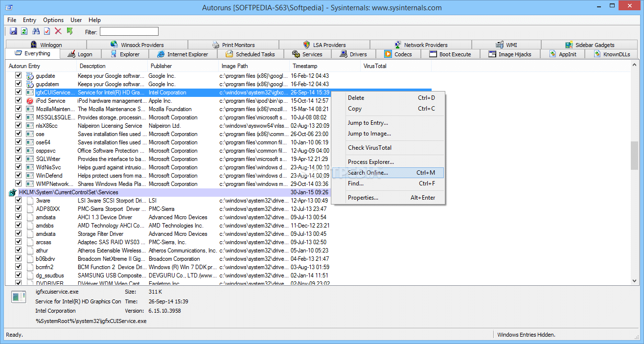The image size is (644, 344).
Task: Click the icon next to gupdatem entry
Action: 30,84
